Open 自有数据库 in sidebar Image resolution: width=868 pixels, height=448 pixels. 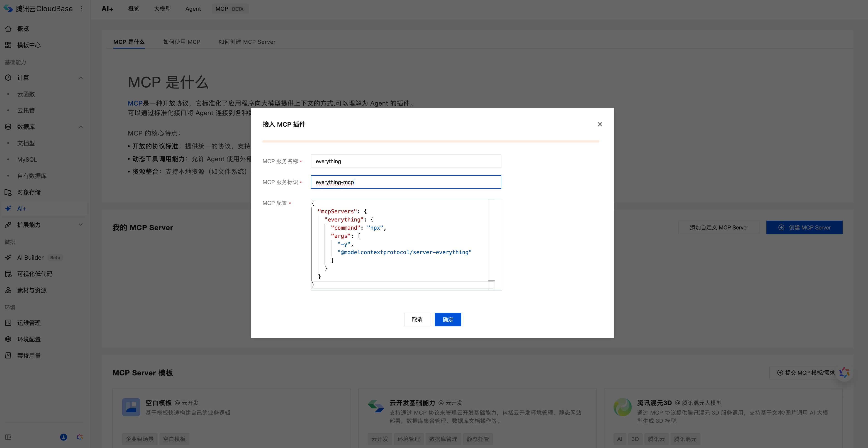[x=32, y=176]
